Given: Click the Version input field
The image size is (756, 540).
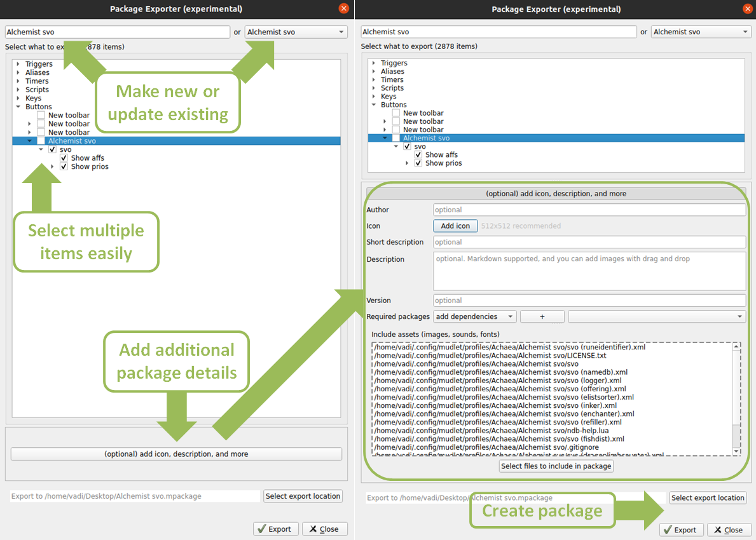Looking at the screenshot, I should (589, 300).
